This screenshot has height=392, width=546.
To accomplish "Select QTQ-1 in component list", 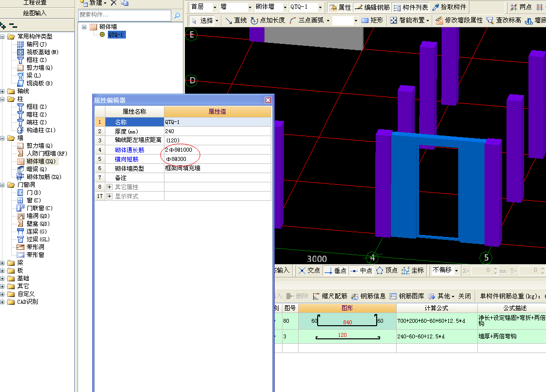I will (116, 35).
